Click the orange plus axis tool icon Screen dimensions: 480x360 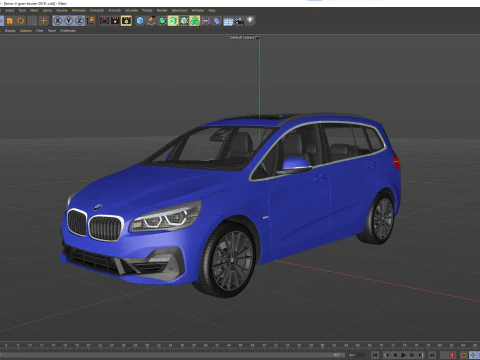coord(43,21)
